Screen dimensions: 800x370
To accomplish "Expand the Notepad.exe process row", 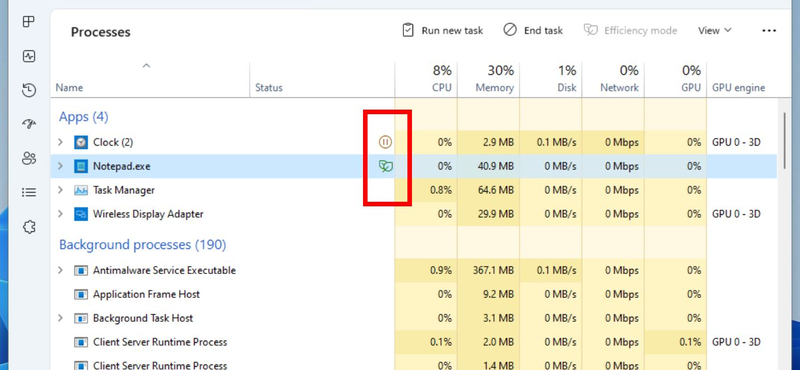I will tap(60, 166).
